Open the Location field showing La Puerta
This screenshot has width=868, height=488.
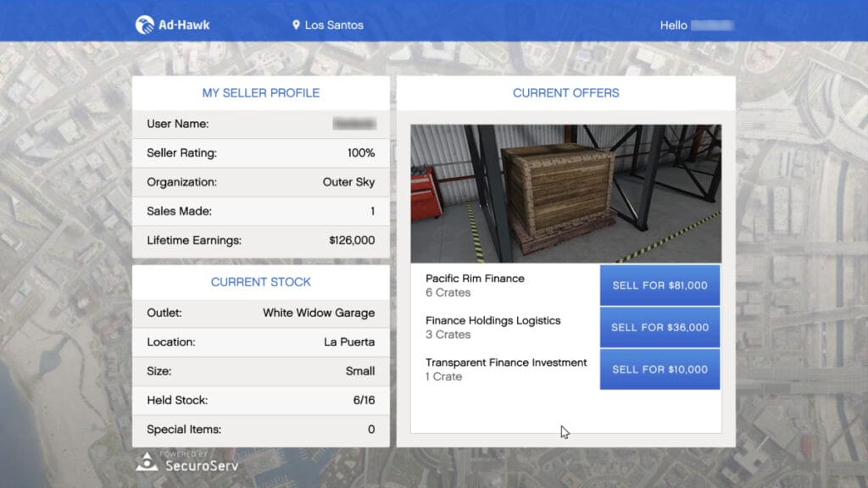348,342
